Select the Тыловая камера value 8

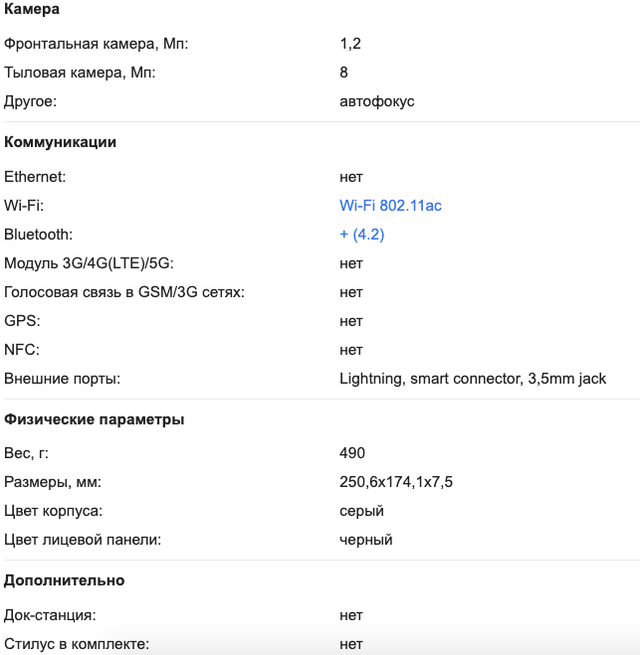point(343,72)
